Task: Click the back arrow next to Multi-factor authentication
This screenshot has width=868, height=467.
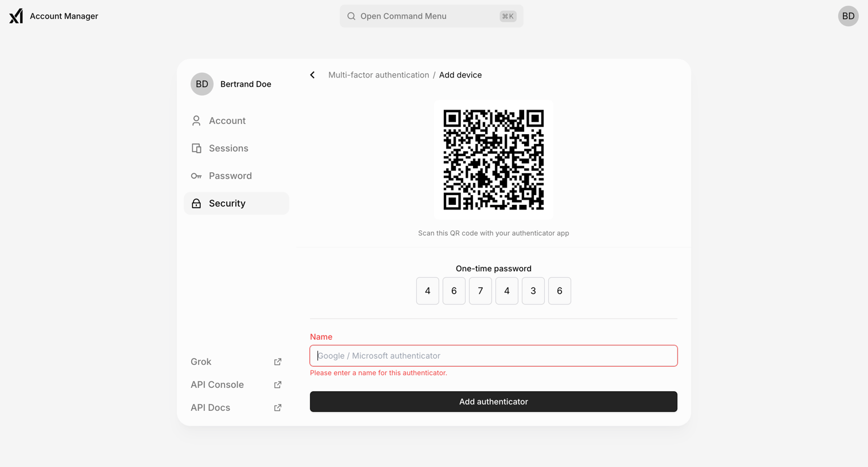Action: [312, 75]
